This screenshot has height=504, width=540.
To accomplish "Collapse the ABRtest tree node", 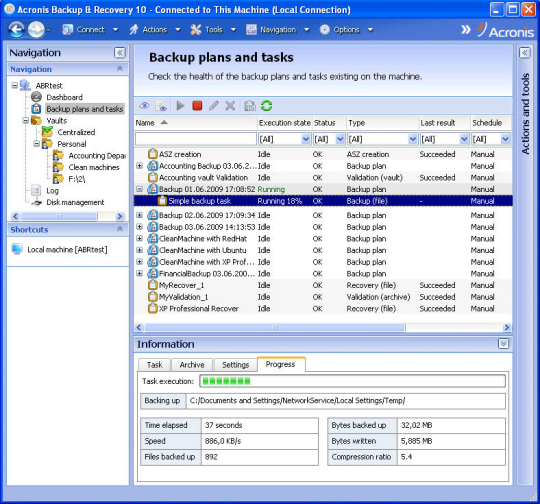I will (15, 85).
